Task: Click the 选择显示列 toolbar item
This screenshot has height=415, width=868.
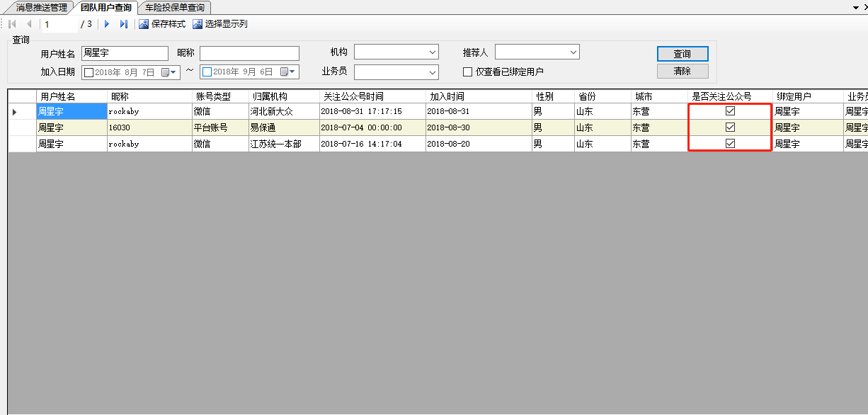Action: click(x=220, y=24)
